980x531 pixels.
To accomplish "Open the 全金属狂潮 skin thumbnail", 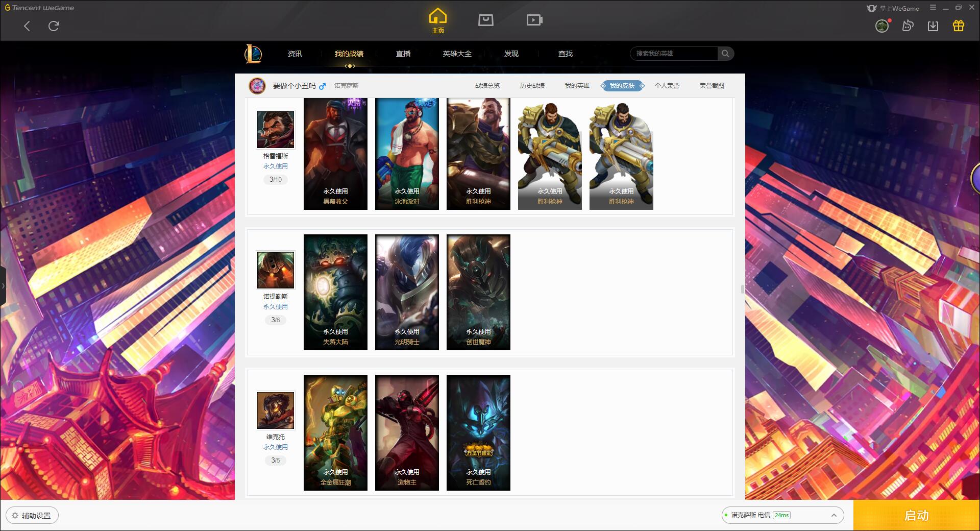I will click(335, 432).
